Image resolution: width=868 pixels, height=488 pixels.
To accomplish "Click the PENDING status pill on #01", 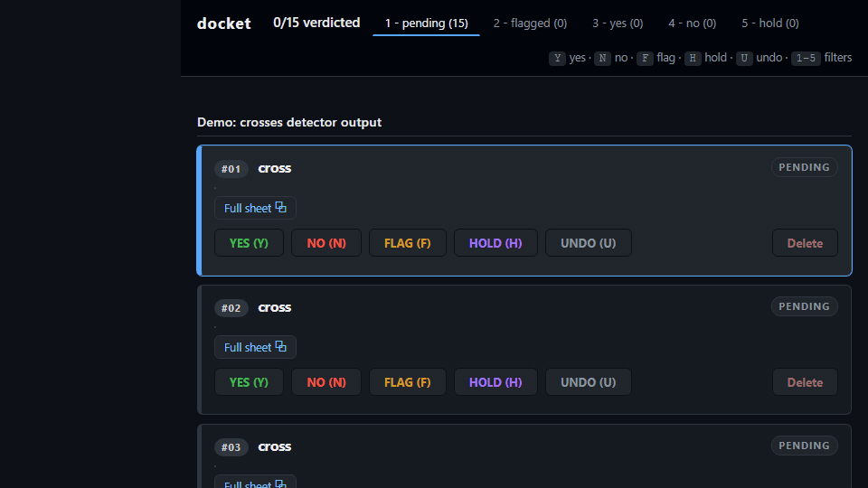I will point(805,167).
